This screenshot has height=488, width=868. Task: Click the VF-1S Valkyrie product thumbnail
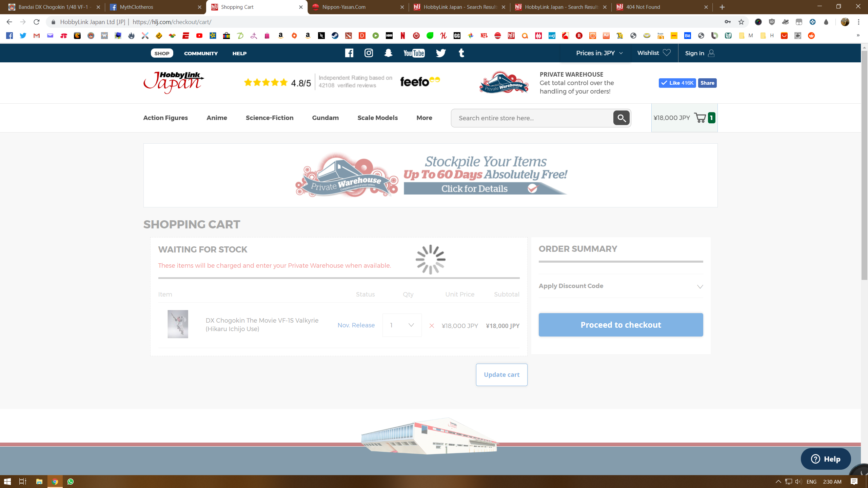178,324
